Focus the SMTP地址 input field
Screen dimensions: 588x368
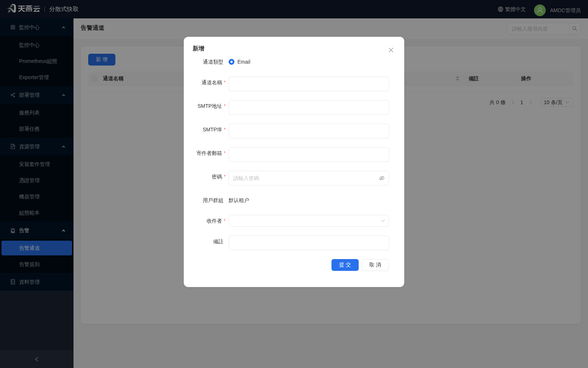(309, 107)
